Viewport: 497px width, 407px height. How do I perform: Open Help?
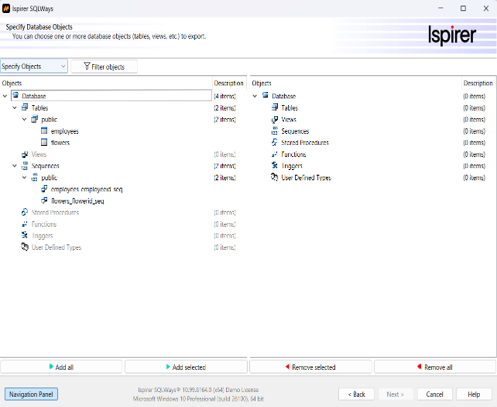tap(474, 394)
